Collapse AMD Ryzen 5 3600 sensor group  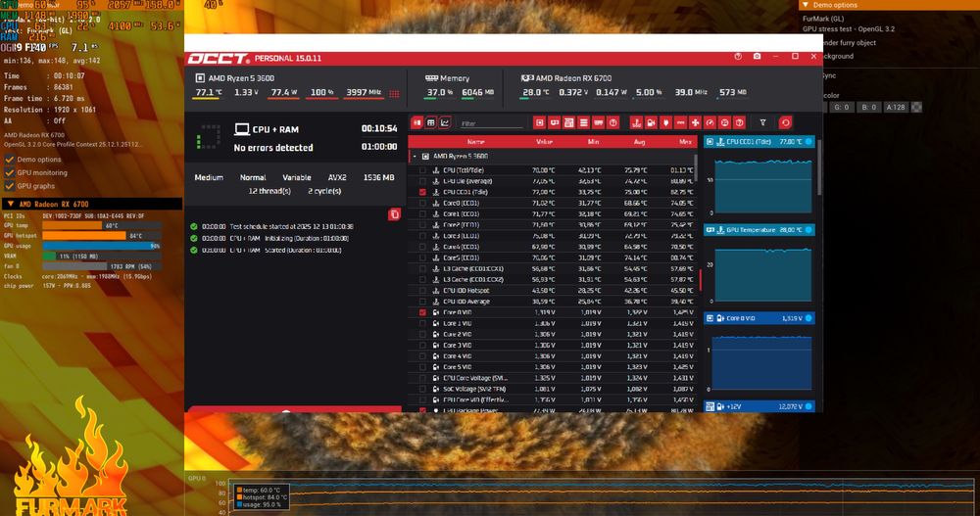[415, 157]
